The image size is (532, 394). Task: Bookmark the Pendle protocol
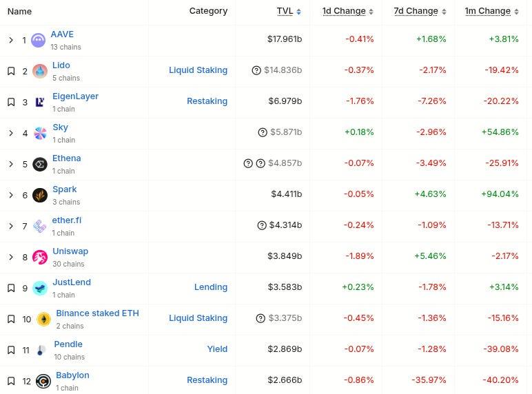(x=11, y=350)
